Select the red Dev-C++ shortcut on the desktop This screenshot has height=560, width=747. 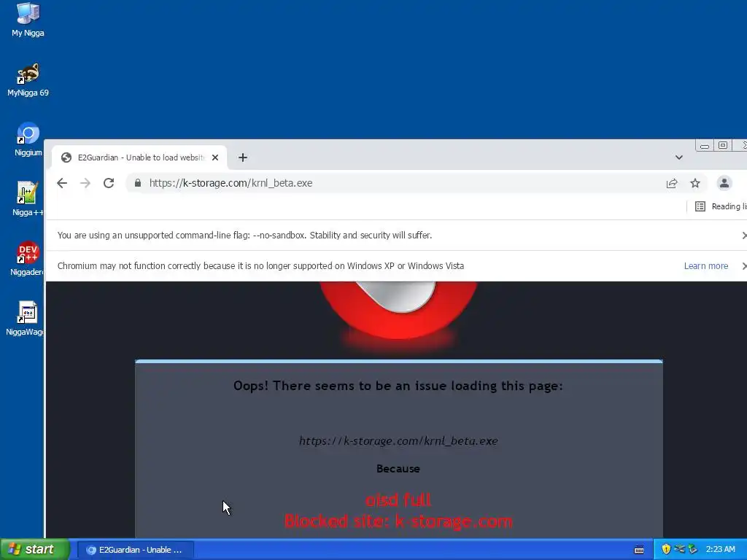coord(27,259)
